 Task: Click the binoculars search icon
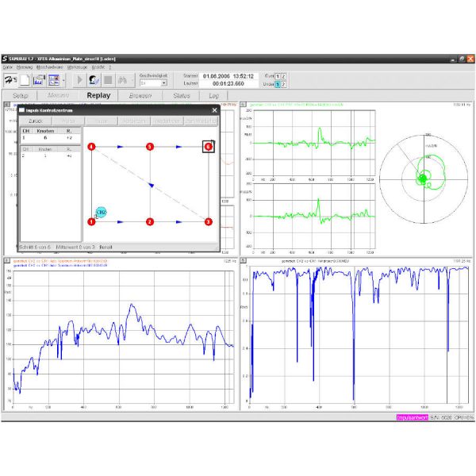pos(122,80)
